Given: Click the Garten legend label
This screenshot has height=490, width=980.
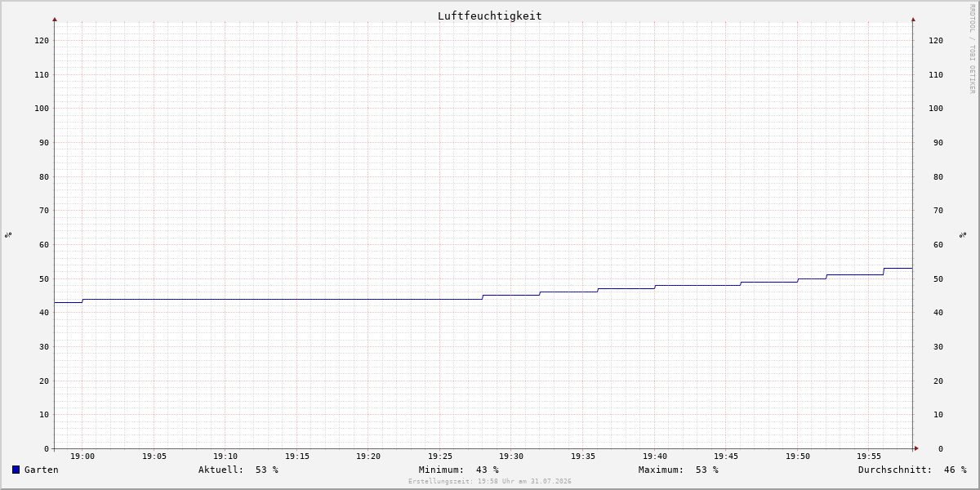Looking at the screenshot, I should [x=41, y=470].
